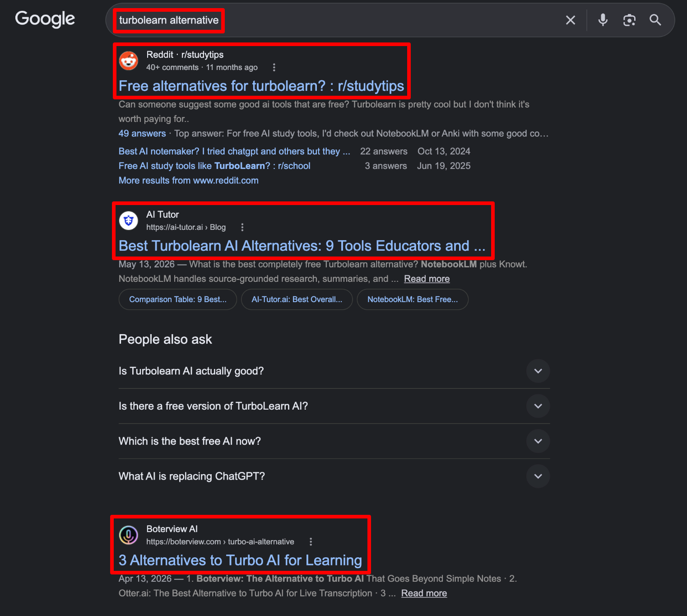Start voice search with microphone icon

pyautogui.click(x=603, y=20)
